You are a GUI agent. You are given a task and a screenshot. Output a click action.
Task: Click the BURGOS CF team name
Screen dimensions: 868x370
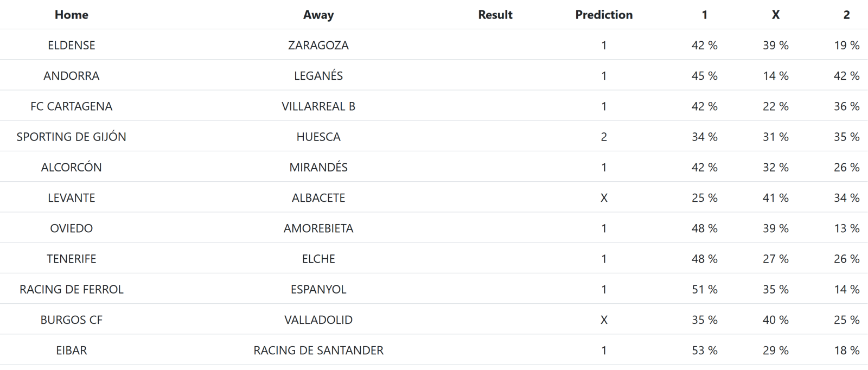click(x=71, y=320)
